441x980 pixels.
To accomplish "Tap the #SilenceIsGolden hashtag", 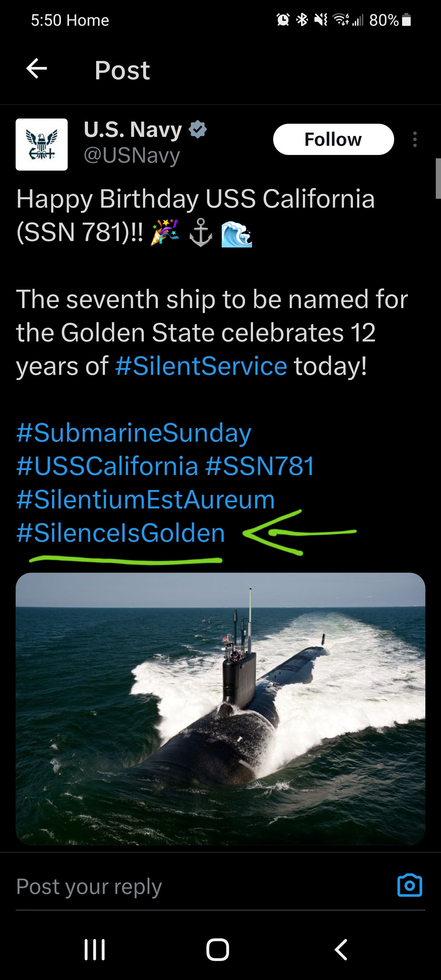I will [121, 533].
